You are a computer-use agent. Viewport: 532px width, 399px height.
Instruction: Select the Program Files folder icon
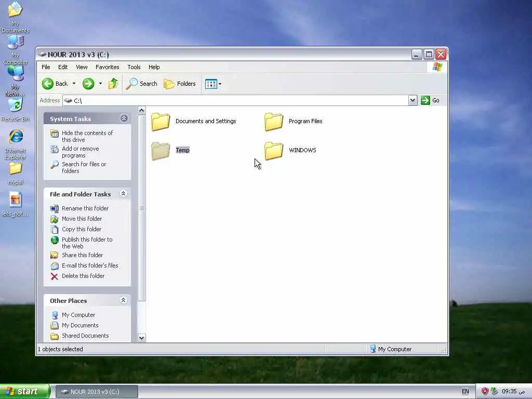[274, 122]
